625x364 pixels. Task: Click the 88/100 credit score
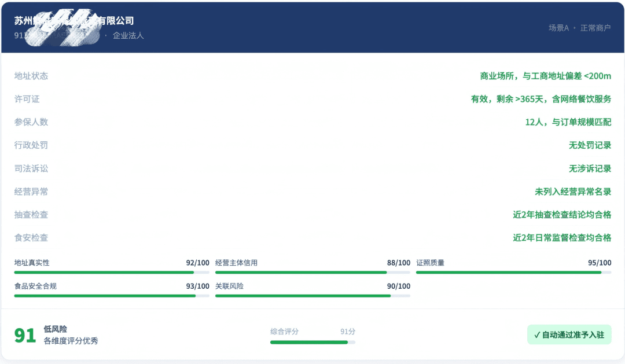(x=399, y=263)
